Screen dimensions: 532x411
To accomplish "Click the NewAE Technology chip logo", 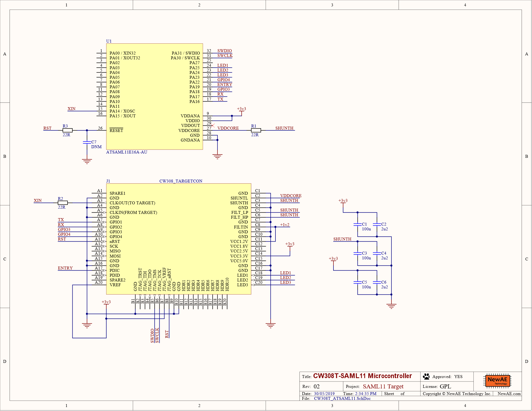I will coord(497,381).
